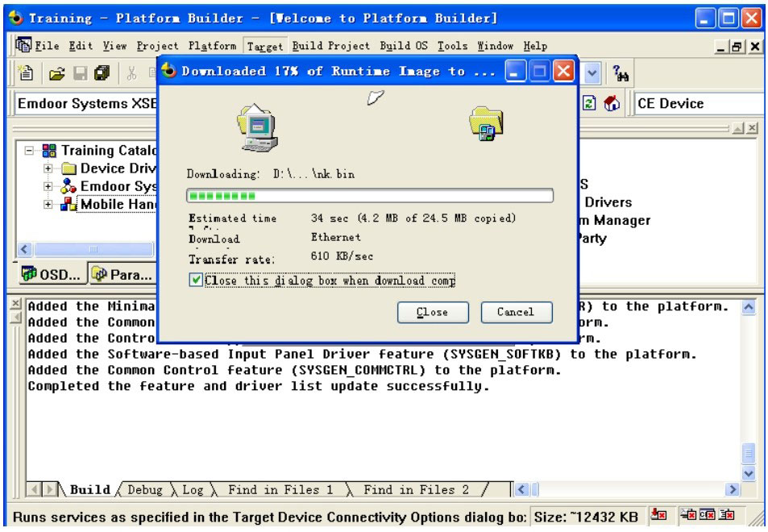Click the refresh document toolbar icon
This screenshot has width=768, height=532.
[x=589, y=103]
